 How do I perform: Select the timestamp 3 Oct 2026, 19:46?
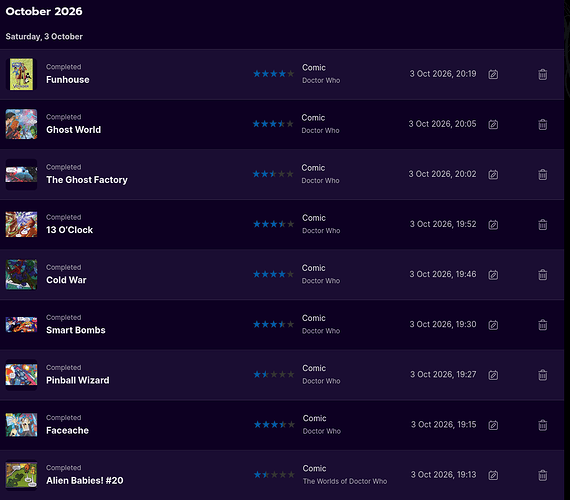point(443,274)
